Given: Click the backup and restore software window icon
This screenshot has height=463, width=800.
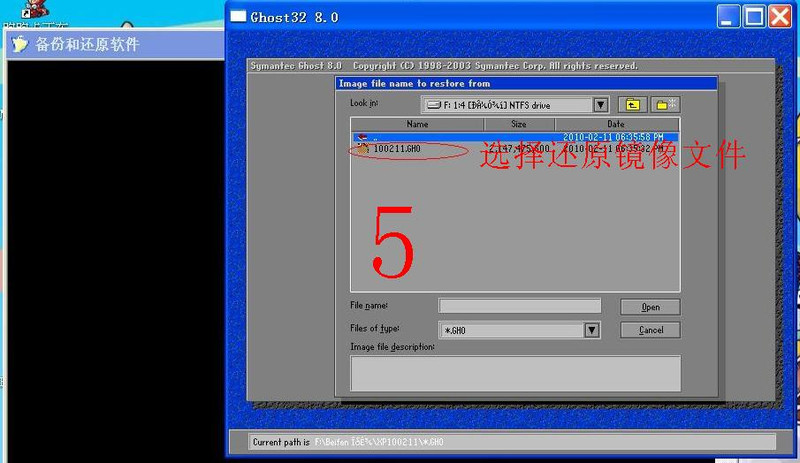Looking at the screenshot, I should coord(19,44).
